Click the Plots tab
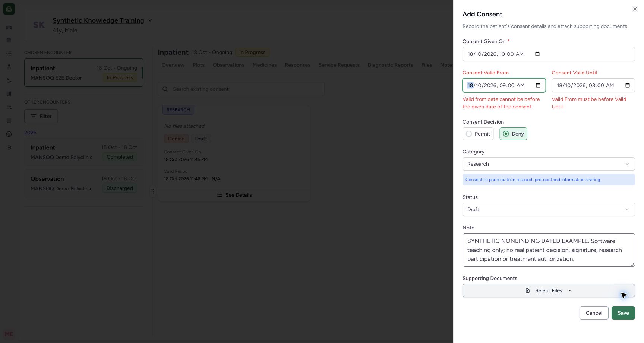The width and height of the screenshot is (644, 343). pyautogui.click(x=199, y=65)
